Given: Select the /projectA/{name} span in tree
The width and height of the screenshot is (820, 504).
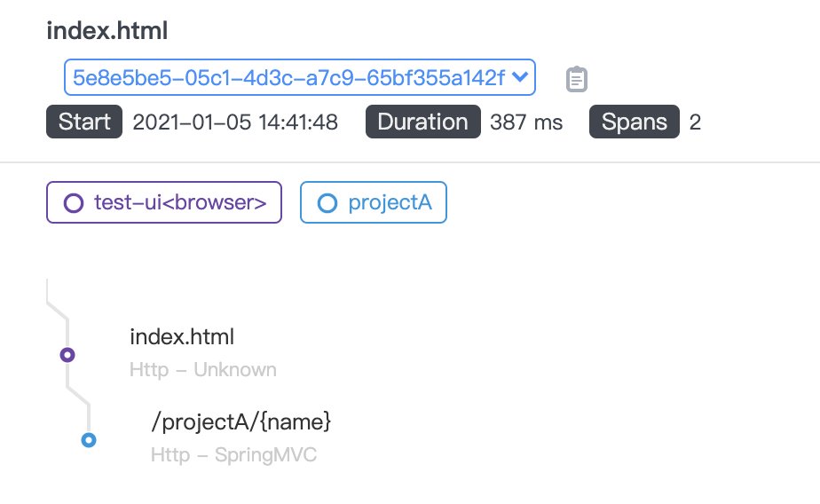Looking at the screenshot, I should [241, 422].
